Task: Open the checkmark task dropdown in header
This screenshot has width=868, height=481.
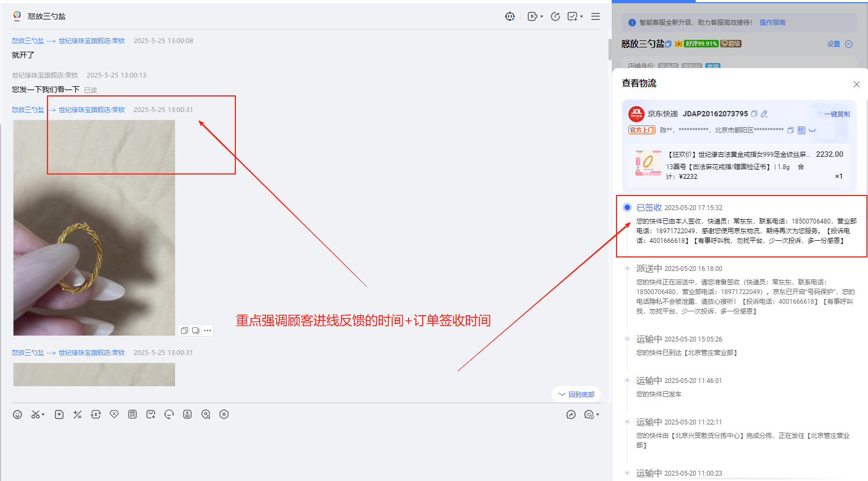Action: [581, 17]
